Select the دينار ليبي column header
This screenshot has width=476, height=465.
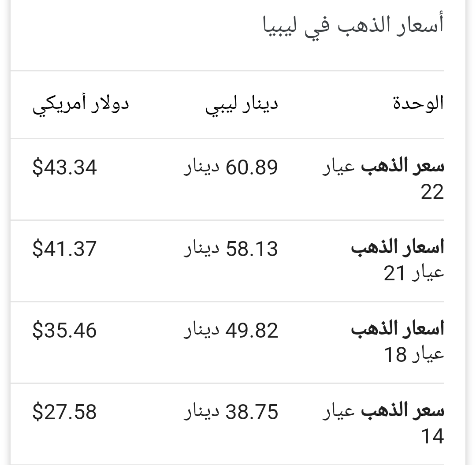coord(242,105)
